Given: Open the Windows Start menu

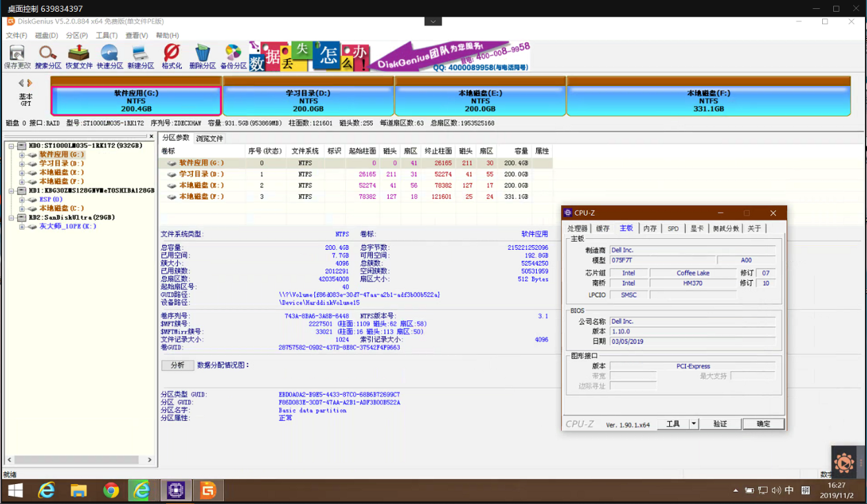Looking at the screenshot, I should [x=14, y=491].
